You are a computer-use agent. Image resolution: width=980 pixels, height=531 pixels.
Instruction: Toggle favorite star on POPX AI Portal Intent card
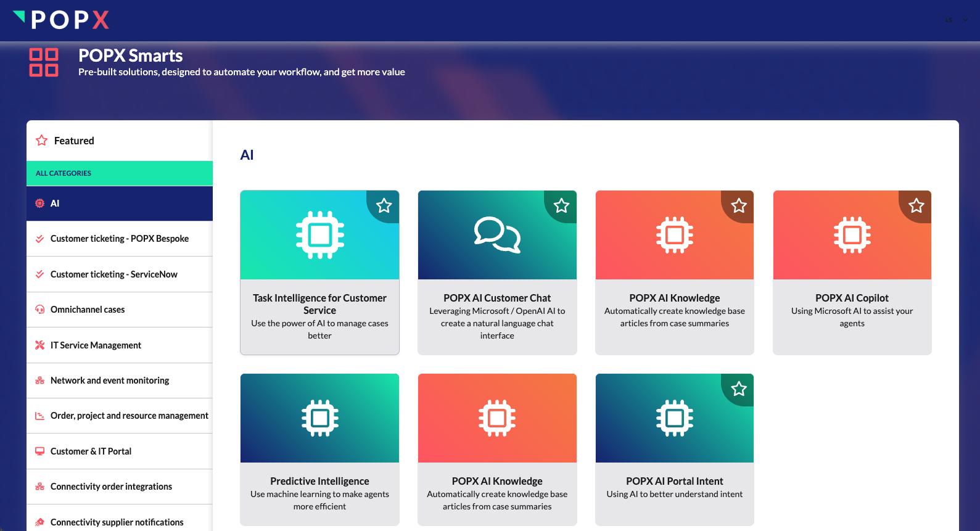[739, 389]
